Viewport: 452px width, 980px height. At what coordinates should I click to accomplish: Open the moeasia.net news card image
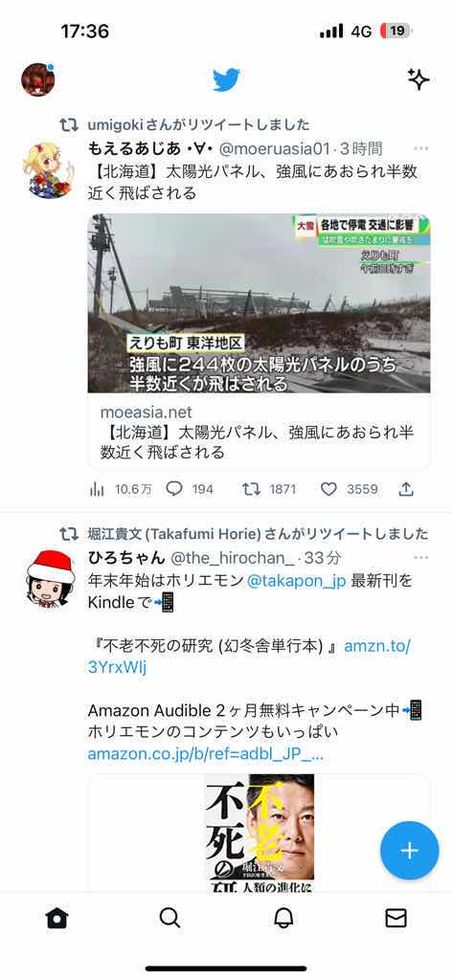259,303
